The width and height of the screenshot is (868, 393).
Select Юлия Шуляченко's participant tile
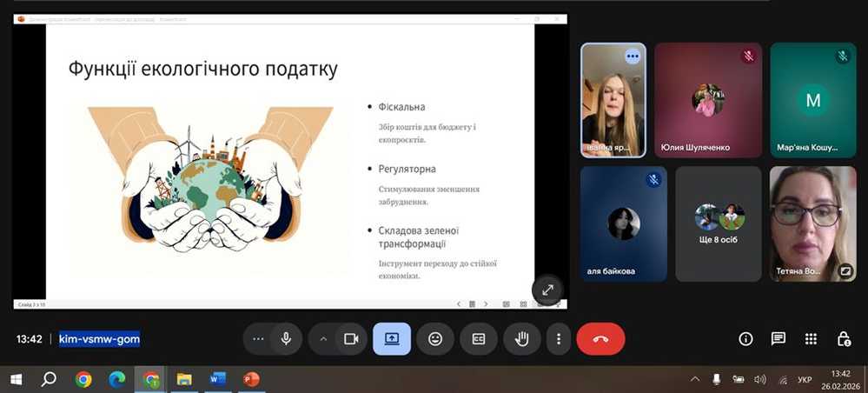pos(707,100)
